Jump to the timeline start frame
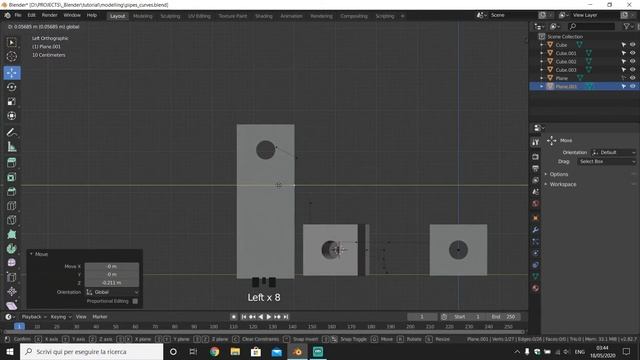Viewport: 640px width, 360px height. pos(244,317)
